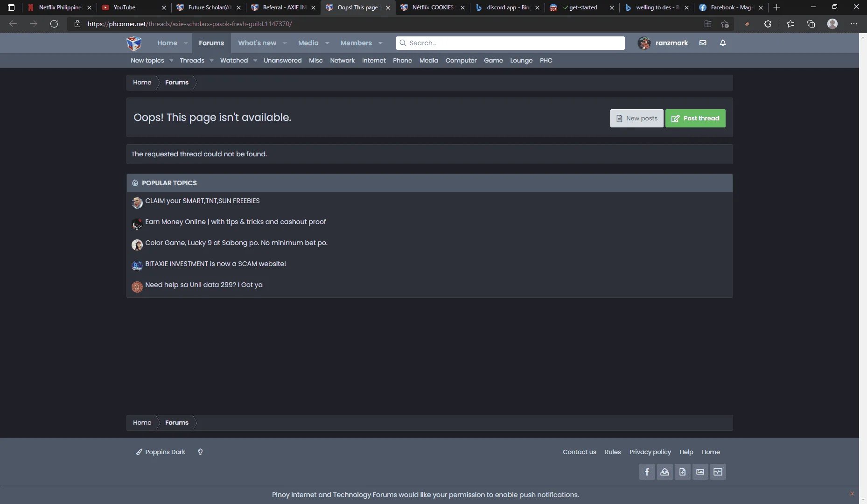This screenshot has width=867, height=504.
Task: Expand the Media dropdown arrow in navbar
Action: (x=327, y=43)
